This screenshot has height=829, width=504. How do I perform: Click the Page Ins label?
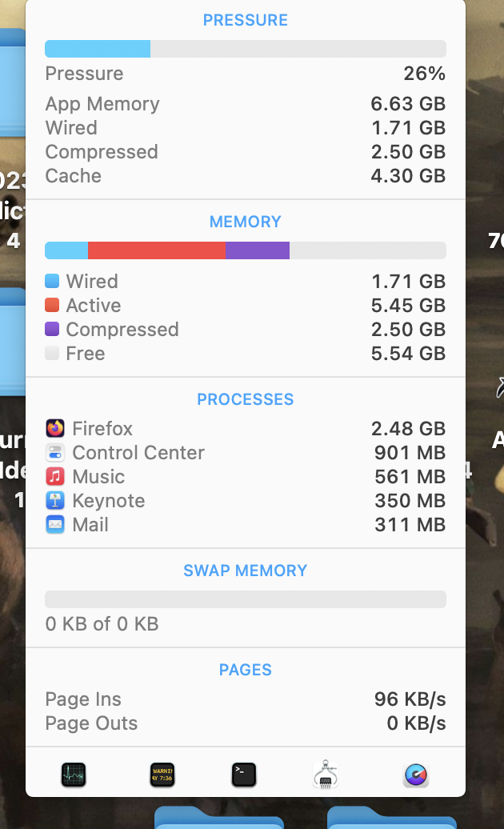point(83,699)
